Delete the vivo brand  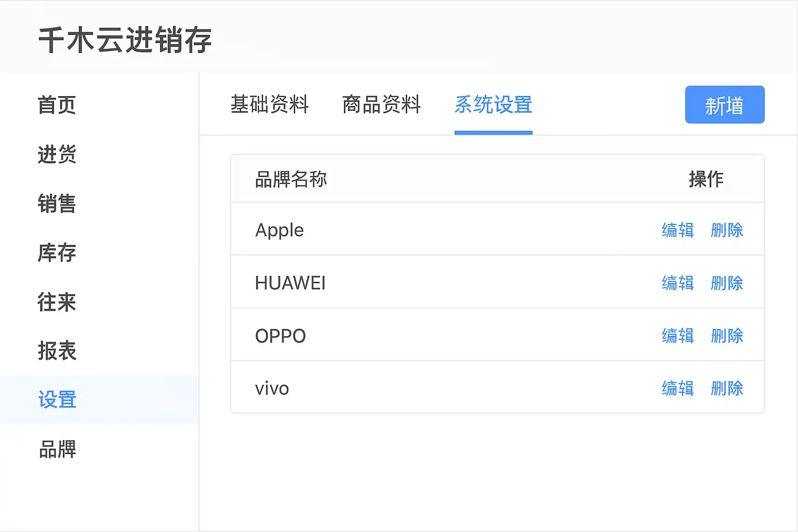coord(727,388)
